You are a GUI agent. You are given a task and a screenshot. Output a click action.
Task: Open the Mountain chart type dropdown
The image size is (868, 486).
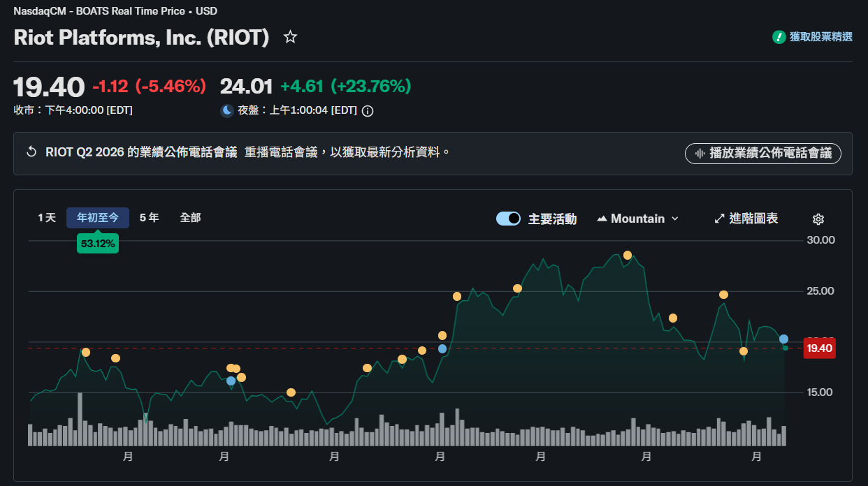coord(637,219)
